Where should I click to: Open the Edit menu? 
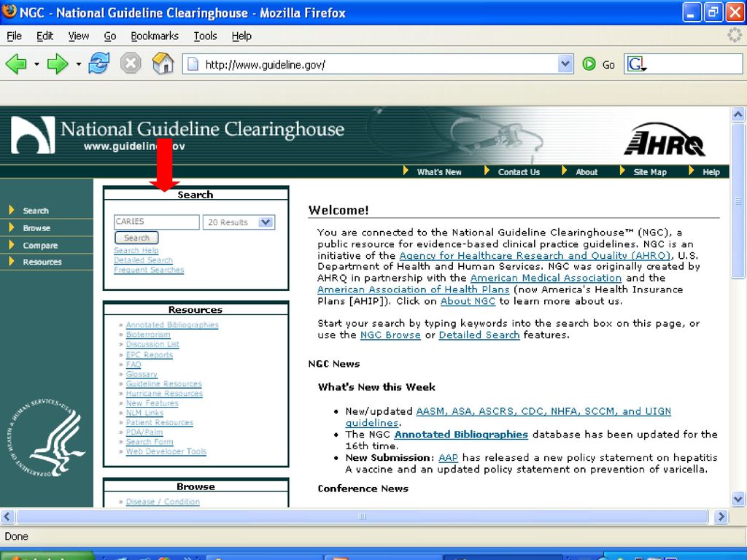coord(44,36)
